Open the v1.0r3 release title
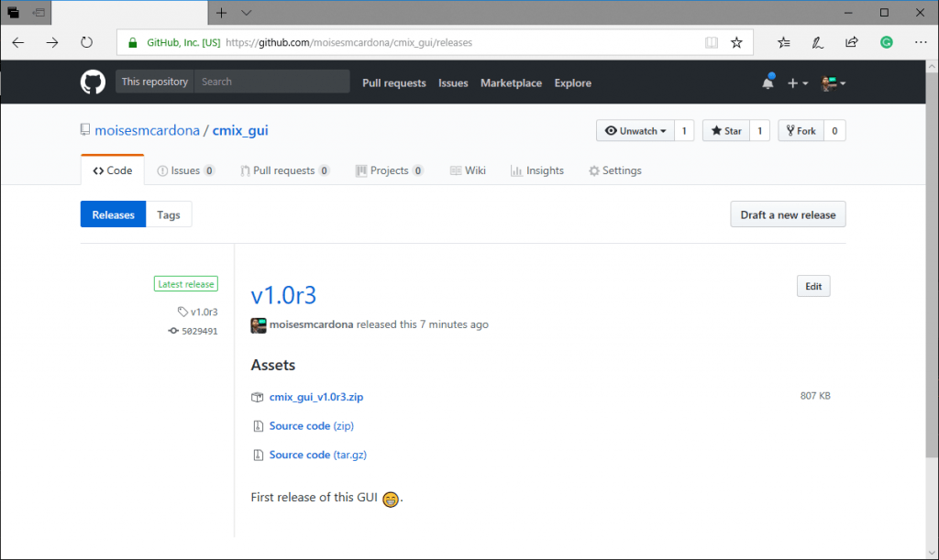939x560 pixels. point(283,295)
